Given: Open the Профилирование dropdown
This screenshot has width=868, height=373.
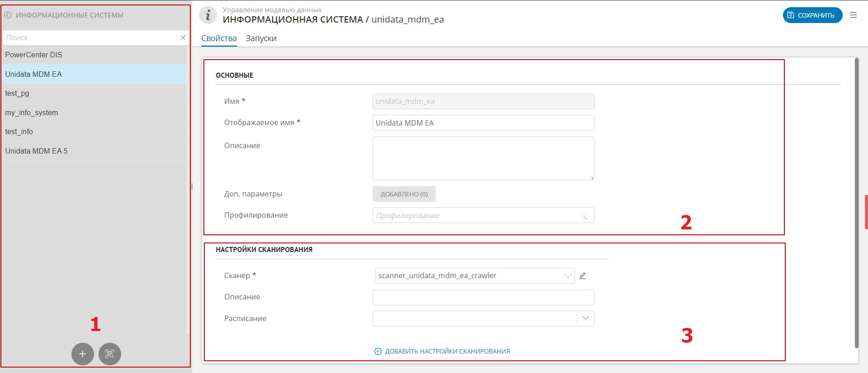Looking at the screenshot, I should point(483,215).
